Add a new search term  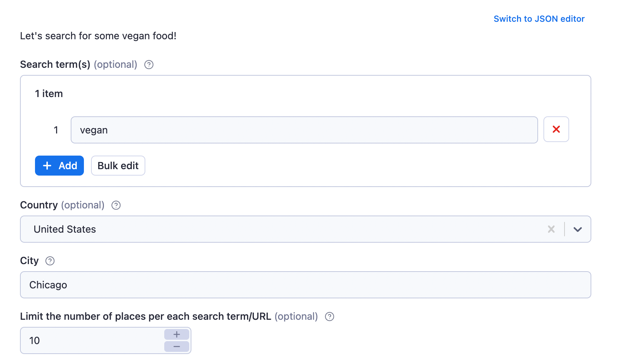click(59, 166)
